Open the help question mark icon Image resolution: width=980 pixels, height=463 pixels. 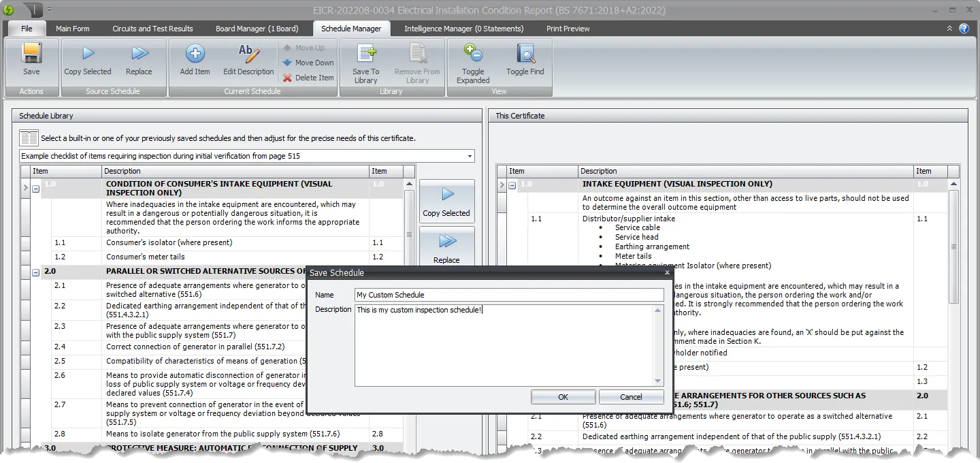coord(965,29)
